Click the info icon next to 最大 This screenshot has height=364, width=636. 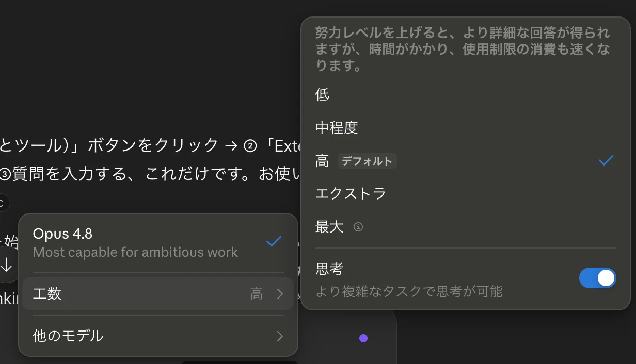pyautogui.click(x=358, y=227)
